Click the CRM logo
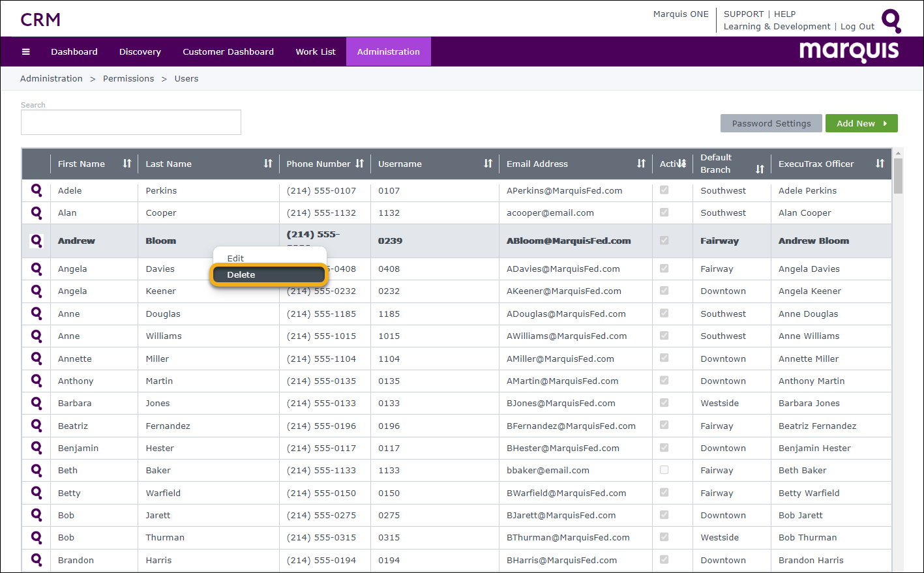This screenshot has width=924, height=573. (40, 20)
